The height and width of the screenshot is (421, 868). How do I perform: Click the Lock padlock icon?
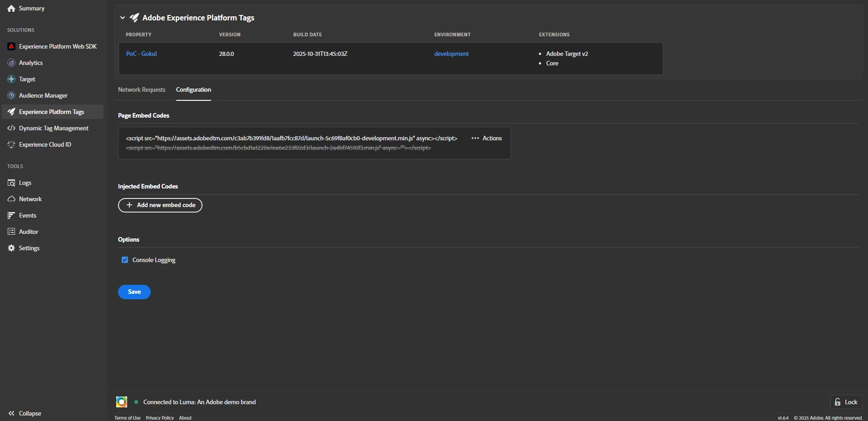point(838,402)
